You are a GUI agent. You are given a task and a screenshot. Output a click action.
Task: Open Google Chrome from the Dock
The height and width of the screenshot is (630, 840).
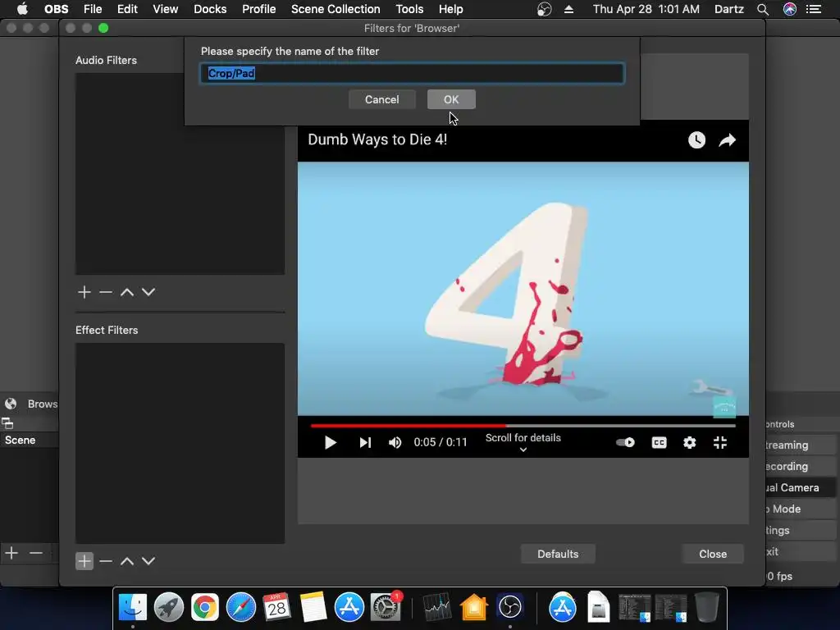point(204,607)
